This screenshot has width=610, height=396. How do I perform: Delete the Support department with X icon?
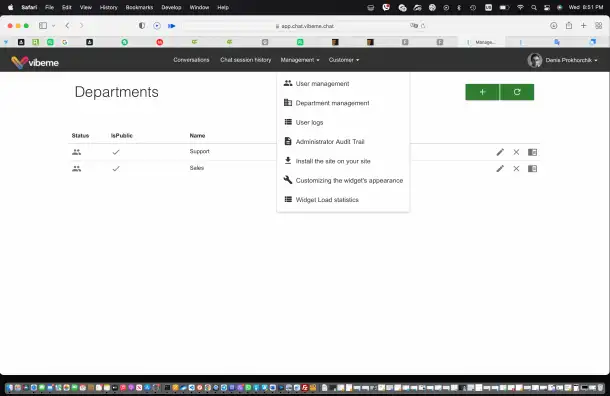pyautogui.click(x=516, y=152)
